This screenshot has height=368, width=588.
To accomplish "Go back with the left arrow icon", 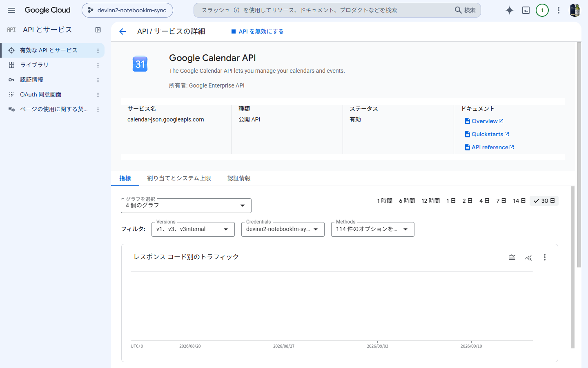I will point(122,31).
